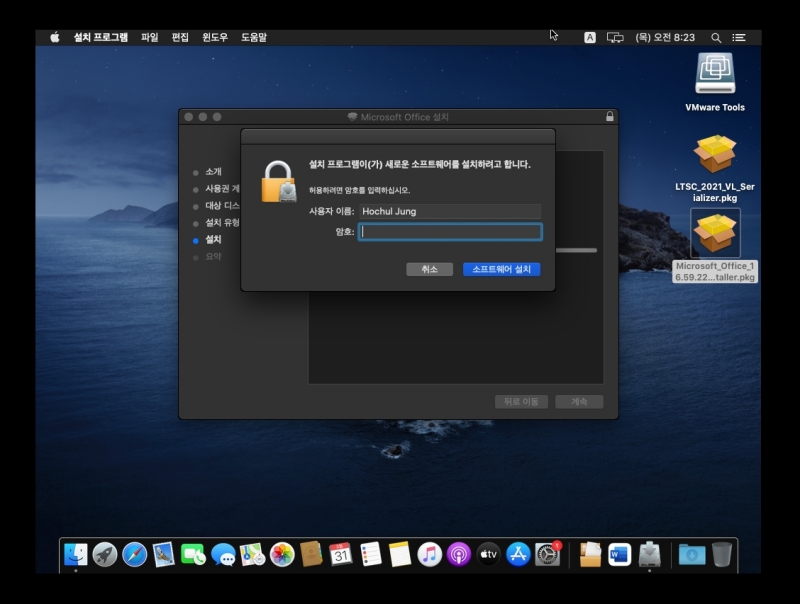The height and width of the screenshot is (604, 800).
Task: Open the Downloads folder in Dock
Action: click(x=692, y=555)
